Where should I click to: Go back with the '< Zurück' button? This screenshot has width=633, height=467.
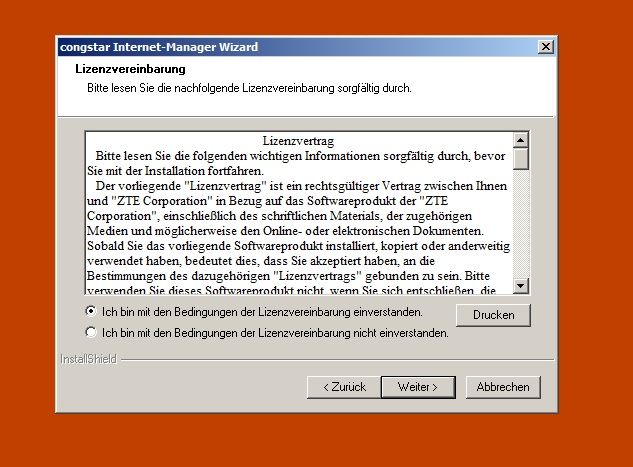(x=344, y=386)
